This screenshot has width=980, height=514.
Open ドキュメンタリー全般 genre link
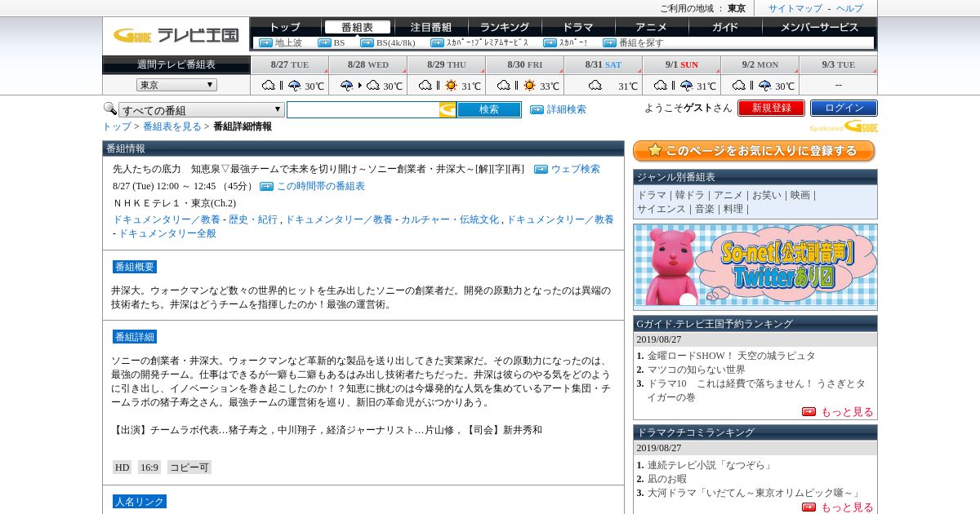coord(167,233)
